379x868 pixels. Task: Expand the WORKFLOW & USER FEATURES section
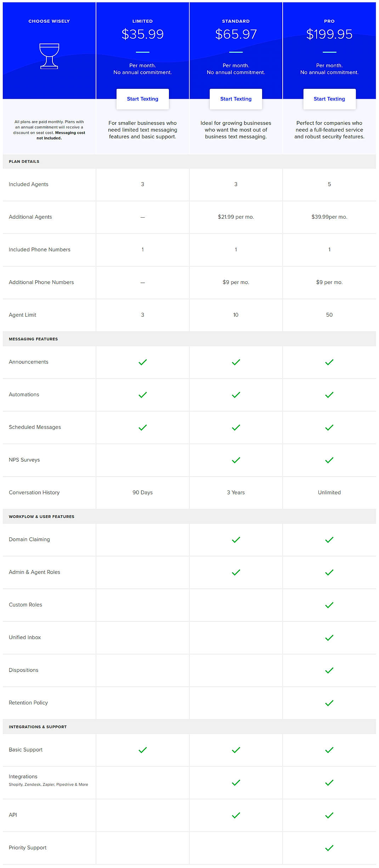coord(42,516)
